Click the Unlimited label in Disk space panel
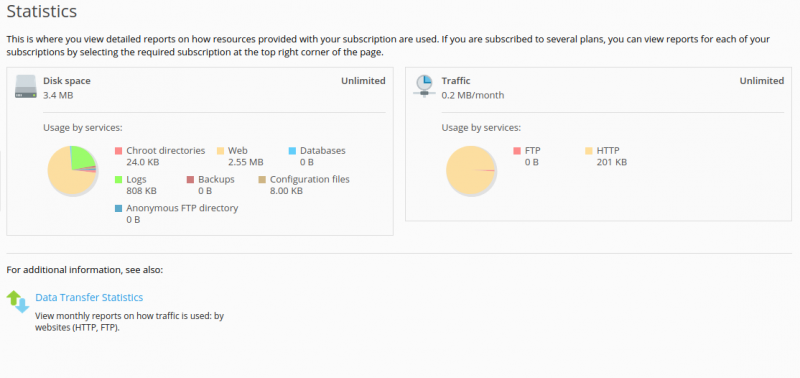Viewport: 800px width, 378px height. [x=363, y=81]
